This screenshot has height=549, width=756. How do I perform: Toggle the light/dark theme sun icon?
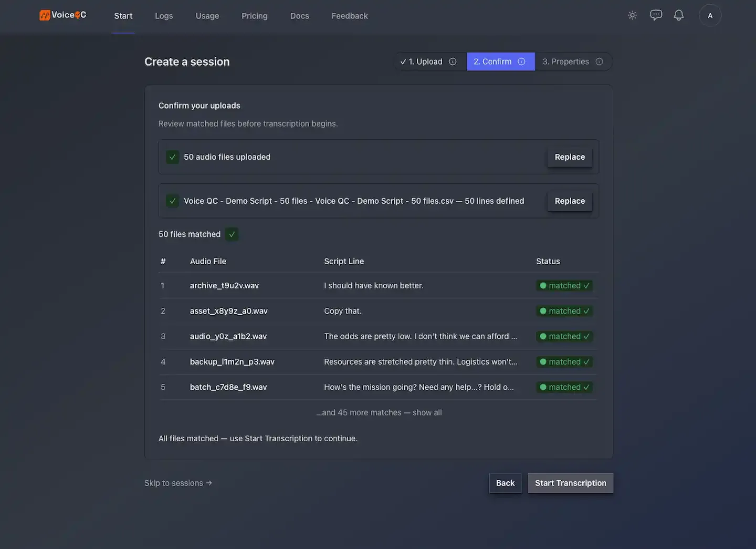tap(632, 15)
